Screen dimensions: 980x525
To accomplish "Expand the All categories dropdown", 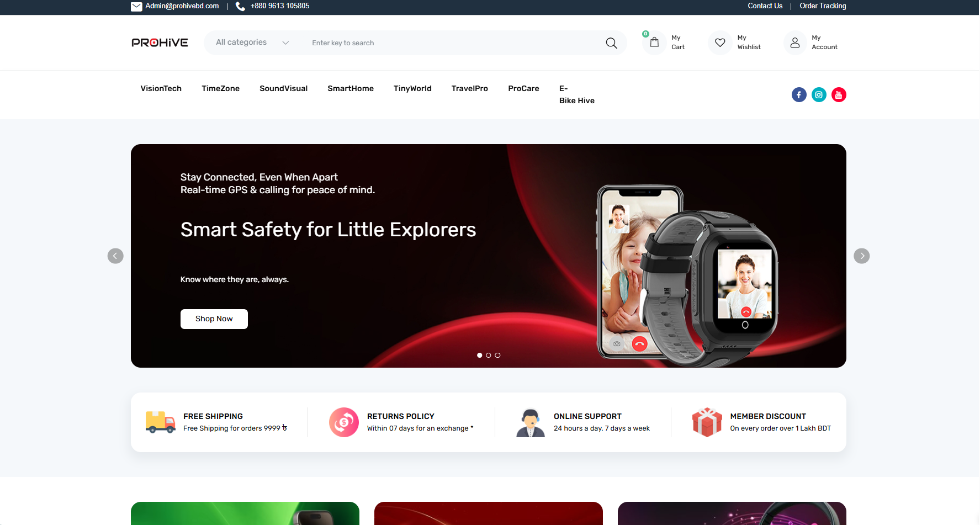I will tap(252, 43).
